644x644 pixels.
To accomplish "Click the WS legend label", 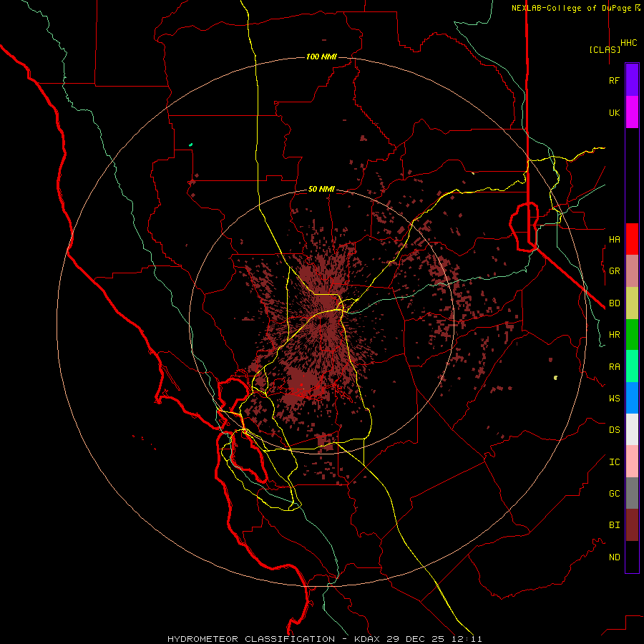I will 614,399.
